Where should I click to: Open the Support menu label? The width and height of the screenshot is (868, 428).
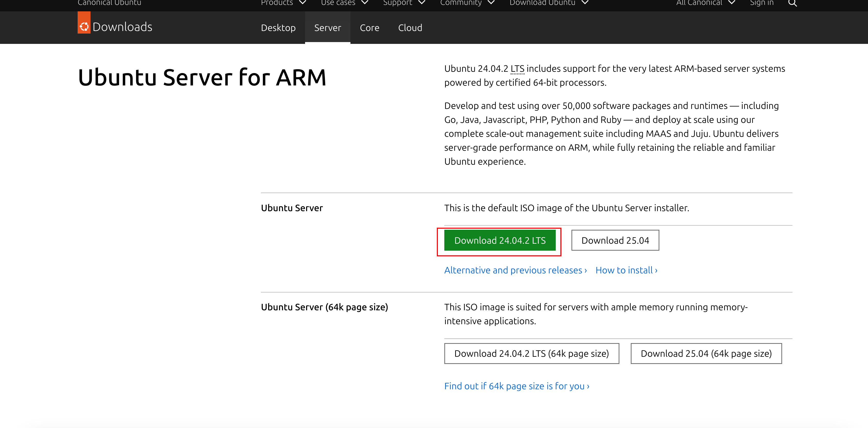398,3
